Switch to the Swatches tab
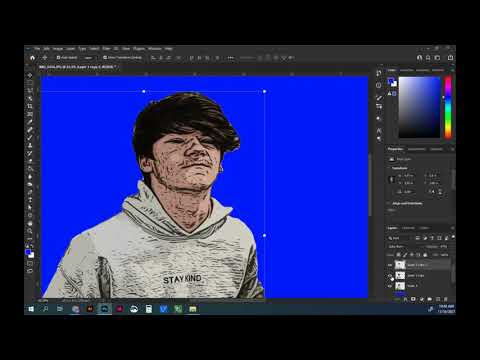480x360 pixels. 407,70
